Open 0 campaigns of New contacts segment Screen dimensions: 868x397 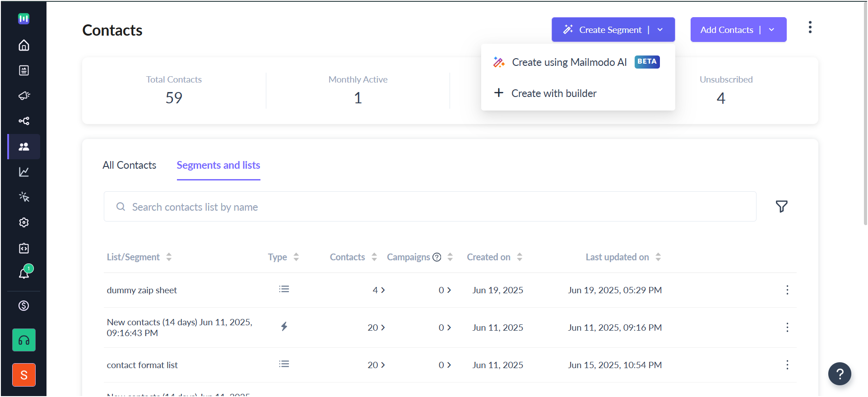pos(445,328)
